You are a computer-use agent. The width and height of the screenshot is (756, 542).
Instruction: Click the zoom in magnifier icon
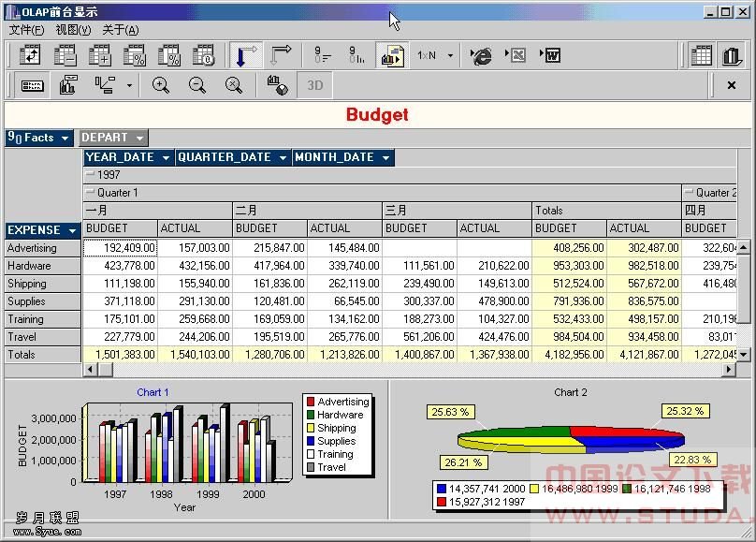(161, 85)
